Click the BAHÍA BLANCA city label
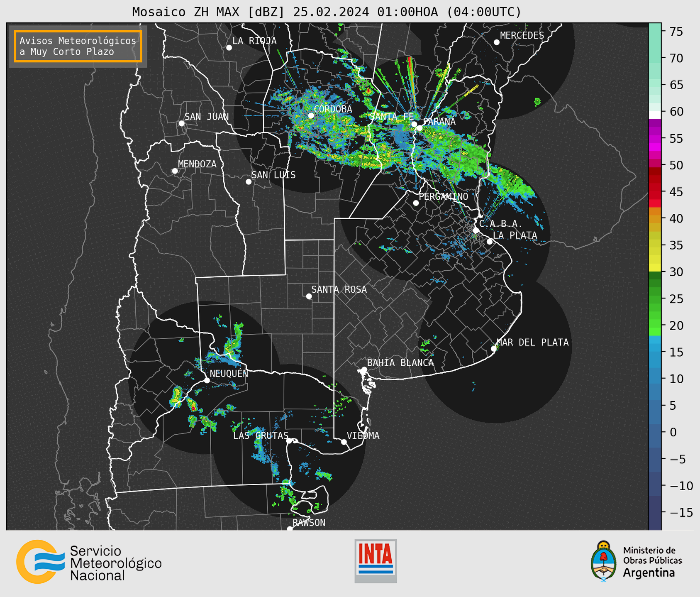Screen dimensions: 700x597 [400, 363]
